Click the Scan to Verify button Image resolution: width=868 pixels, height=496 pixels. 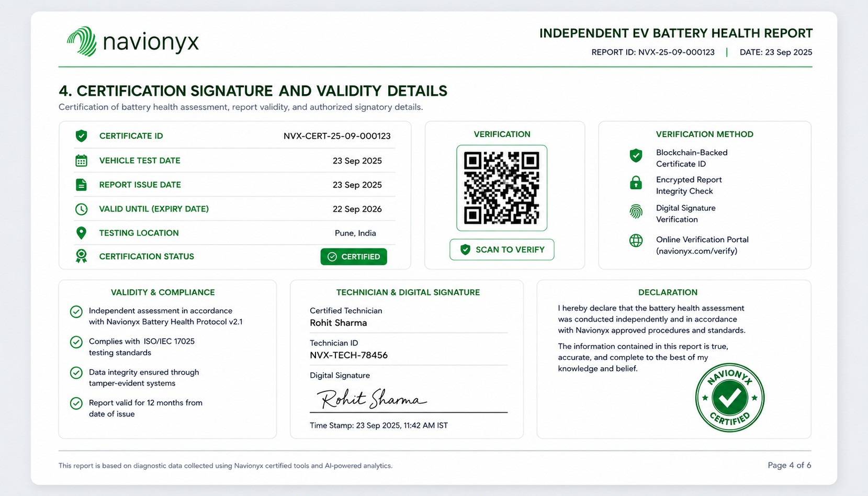click(502, 250)
